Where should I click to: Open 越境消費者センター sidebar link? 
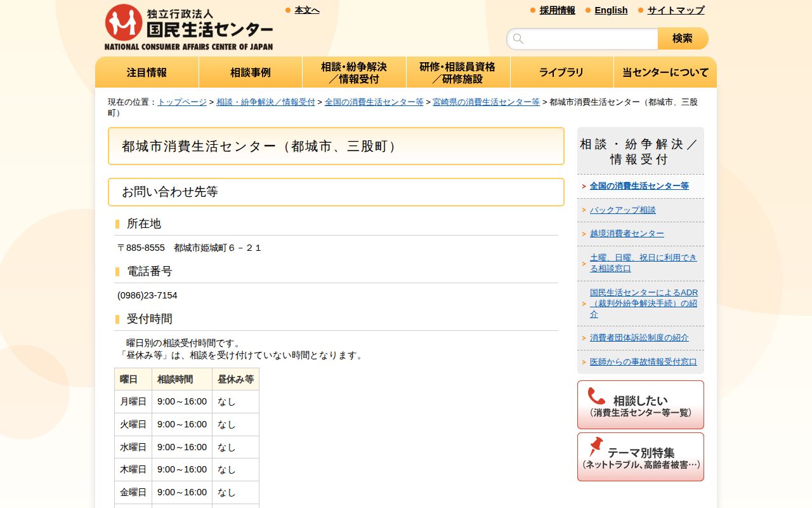point(627,234)
